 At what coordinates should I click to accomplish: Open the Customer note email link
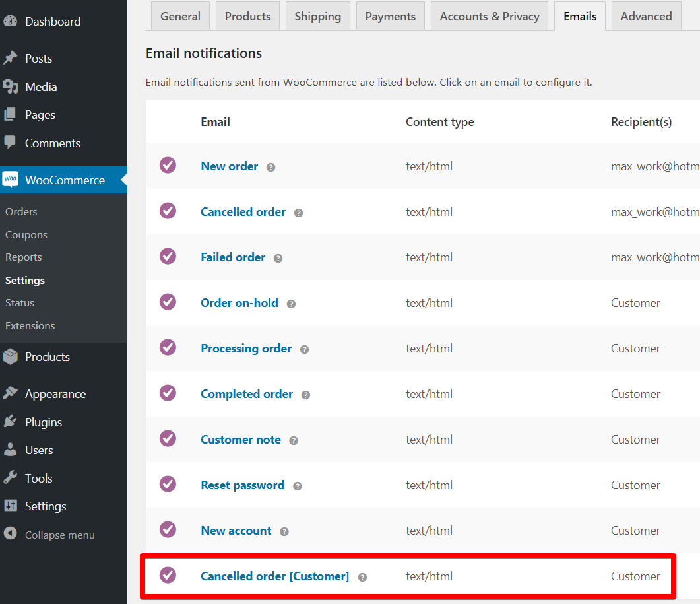coord(241,440)
